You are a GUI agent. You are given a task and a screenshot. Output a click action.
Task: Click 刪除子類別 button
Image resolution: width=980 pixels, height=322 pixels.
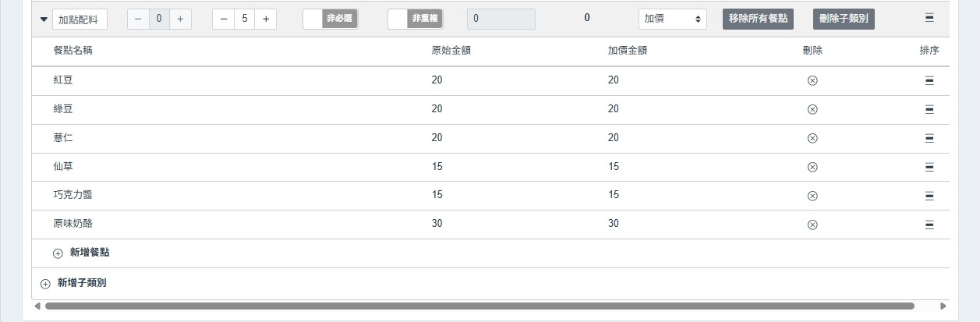pos(843,19)
